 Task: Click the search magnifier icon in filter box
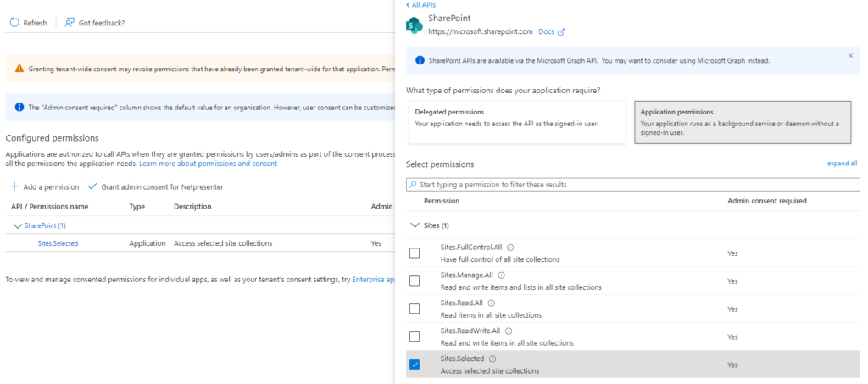[413, 184]
